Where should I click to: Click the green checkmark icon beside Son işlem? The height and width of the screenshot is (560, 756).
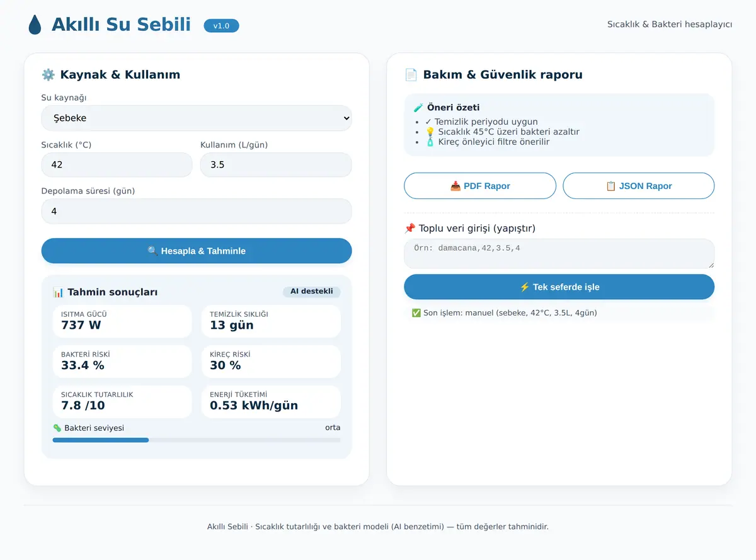pyautogui.click(x=416, y=313)
